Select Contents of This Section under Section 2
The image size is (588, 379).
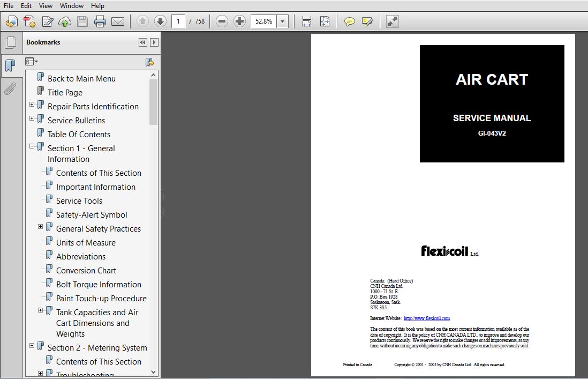[x=99, y=362]
